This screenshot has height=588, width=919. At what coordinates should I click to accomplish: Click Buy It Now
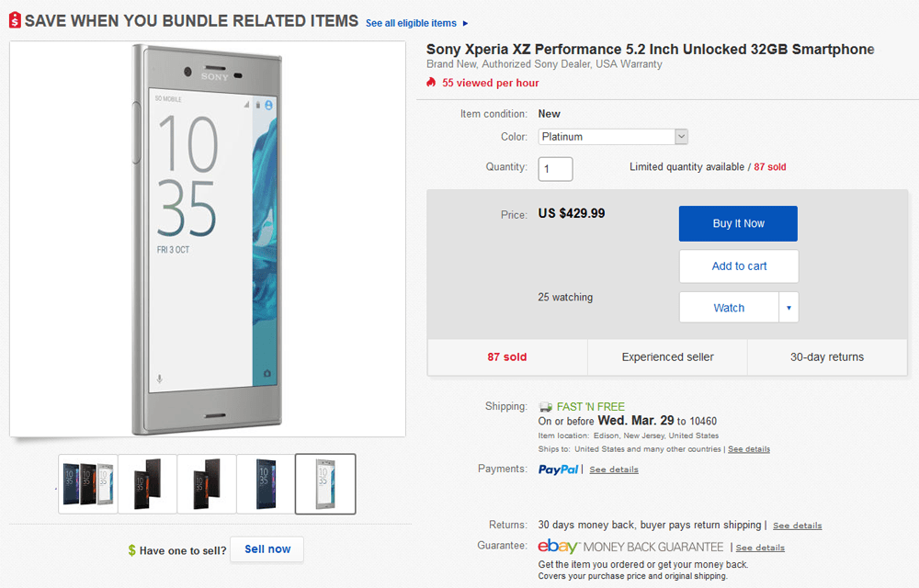click(738, 223)
